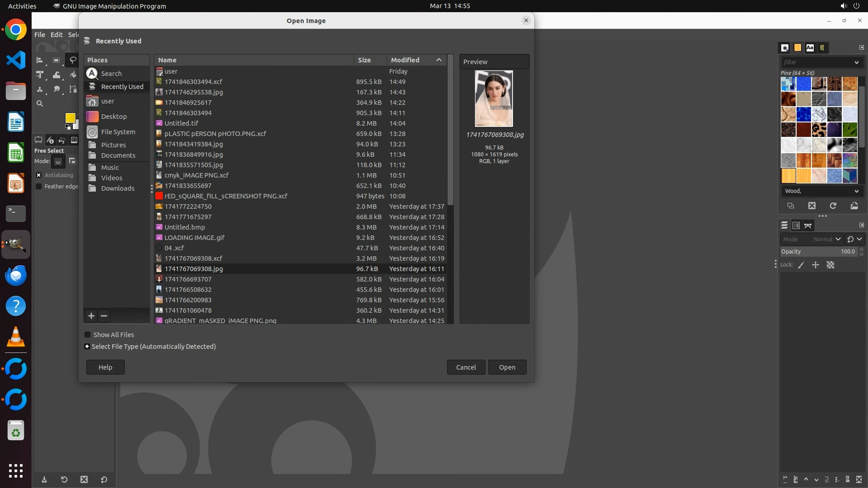Screen dimensions: 868x488
Task: Click the lock alpha channel icon
Action: (830, 265)
